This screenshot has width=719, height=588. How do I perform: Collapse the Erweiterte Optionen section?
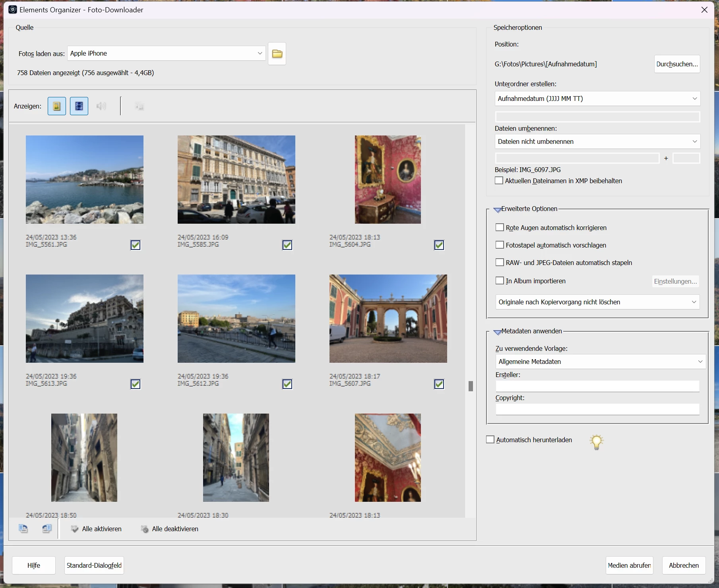tap(498, 209)
